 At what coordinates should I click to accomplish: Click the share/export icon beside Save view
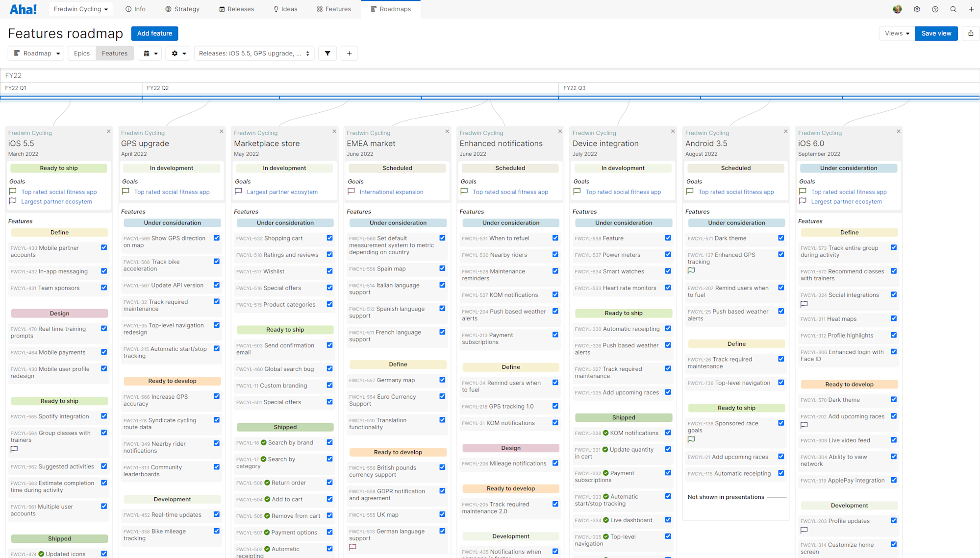coord(971,33)
